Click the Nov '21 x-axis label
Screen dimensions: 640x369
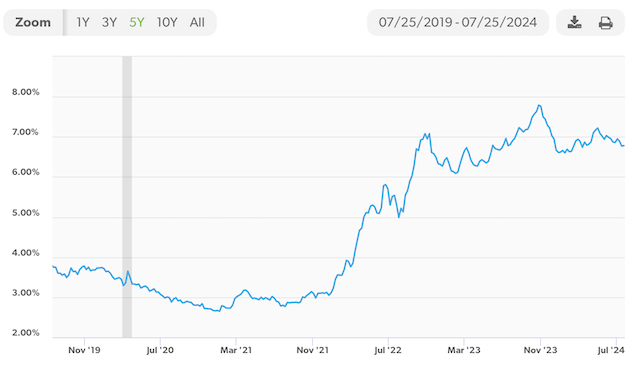click(x=312, y=350)
